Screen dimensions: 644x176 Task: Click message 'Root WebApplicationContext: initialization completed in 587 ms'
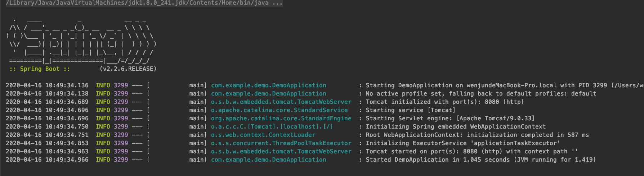477,135
